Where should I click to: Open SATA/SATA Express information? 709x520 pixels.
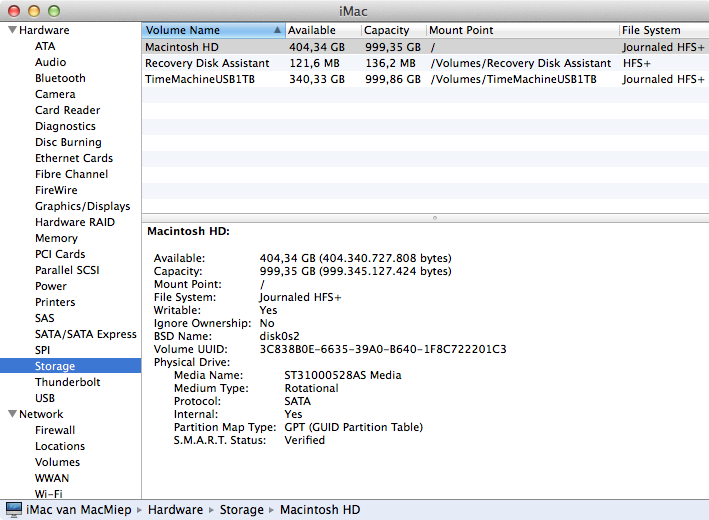85,334
